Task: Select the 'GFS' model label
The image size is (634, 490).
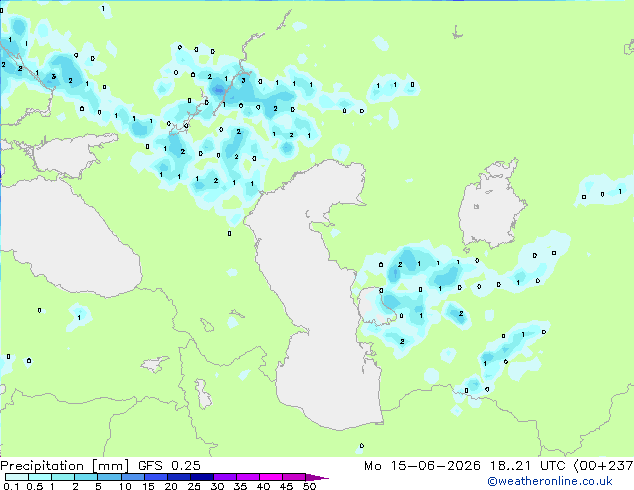Action: (x=150, y=466)
